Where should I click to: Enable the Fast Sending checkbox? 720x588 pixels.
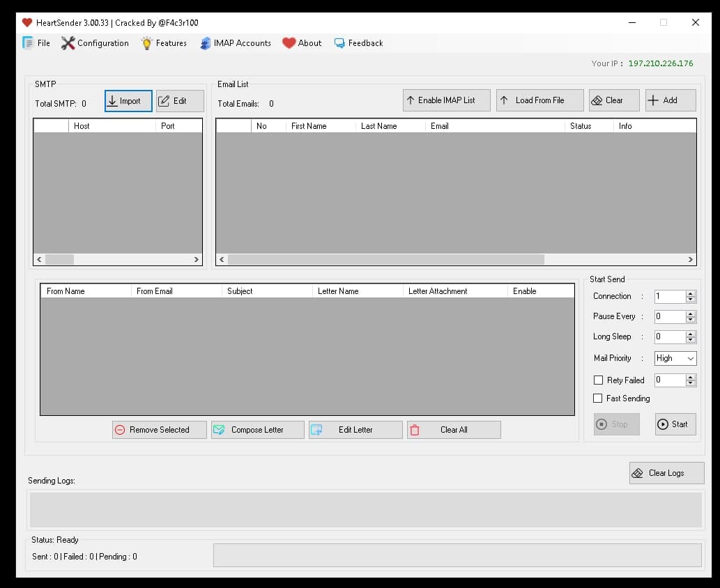pos(597,399)
